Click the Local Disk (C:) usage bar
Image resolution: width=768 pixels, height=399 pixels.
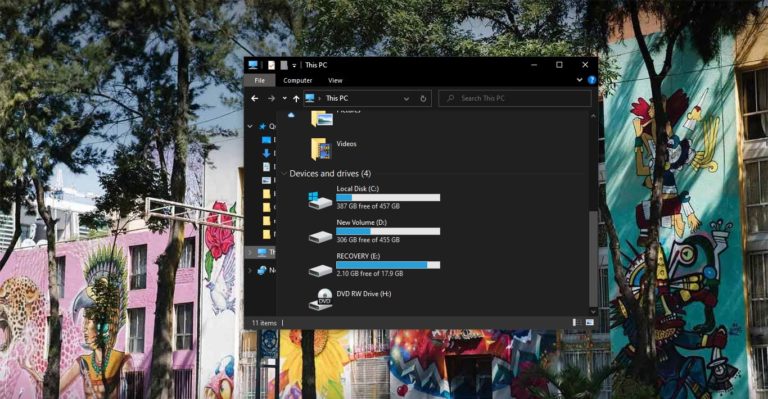(x=388, y=198)
